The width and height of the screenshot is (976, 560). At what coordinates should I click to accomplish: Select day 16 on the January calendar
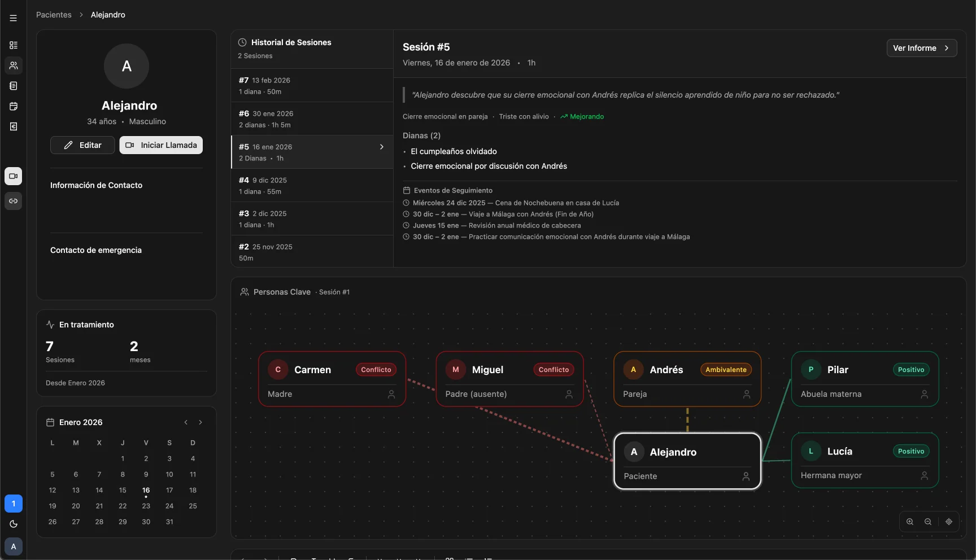(146, 491)
